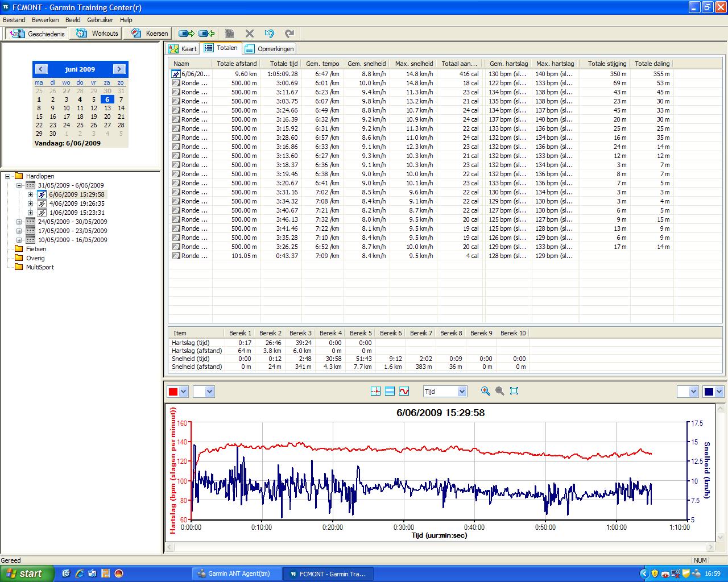Open the red left-axis color dropdown
This screenshot has height=582, width=728.
point(183,392)
